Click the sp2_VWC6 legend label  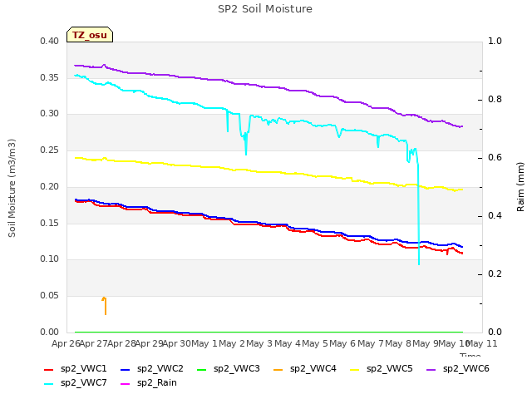pos(465,369)
